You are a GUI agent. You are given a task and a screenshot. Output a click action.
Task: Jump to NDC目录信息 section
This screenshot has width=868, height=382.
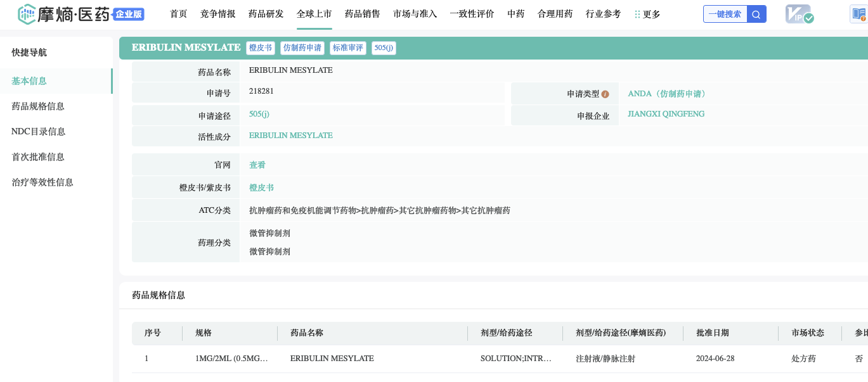pos(39,132)
